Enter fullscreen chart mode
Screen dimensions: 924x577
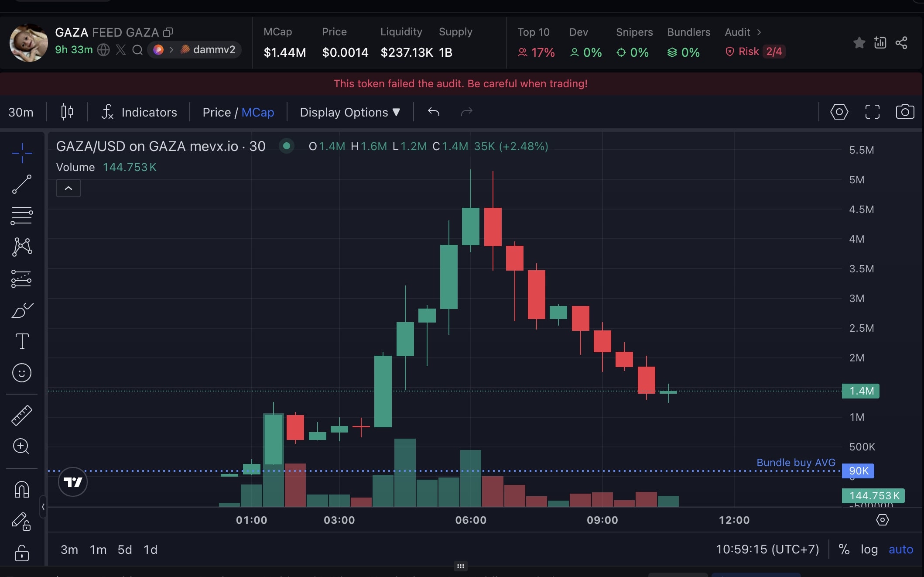tap(872, 112)
